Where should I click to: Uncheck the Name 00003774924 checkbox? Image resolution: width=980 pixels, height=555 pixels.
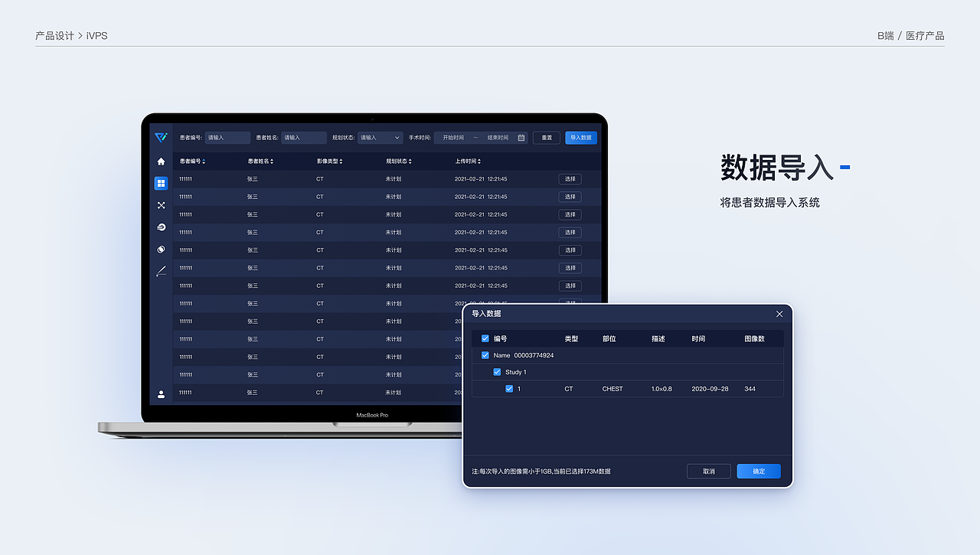click(x=485, y=355)
